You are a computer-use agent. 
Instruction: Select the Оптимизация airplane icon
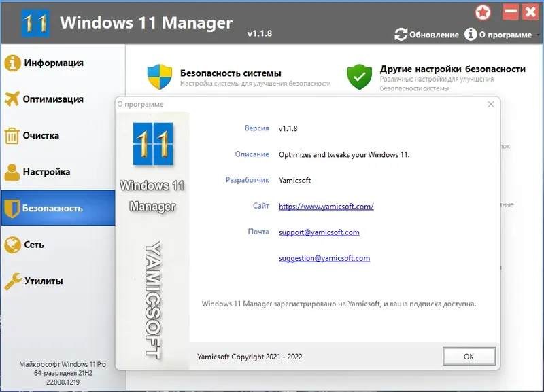click(12, 99)
